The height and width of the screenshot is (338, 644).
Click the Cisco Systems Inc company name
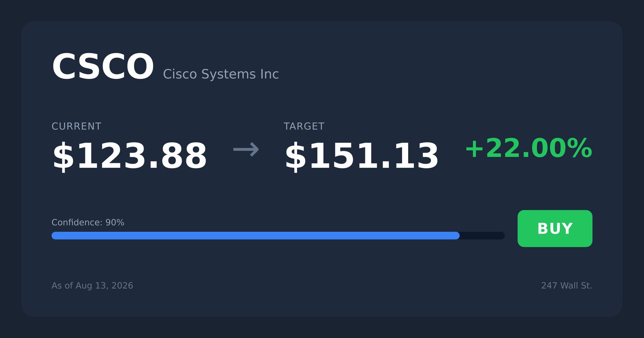pyautogui.click(x=221, y=74)
